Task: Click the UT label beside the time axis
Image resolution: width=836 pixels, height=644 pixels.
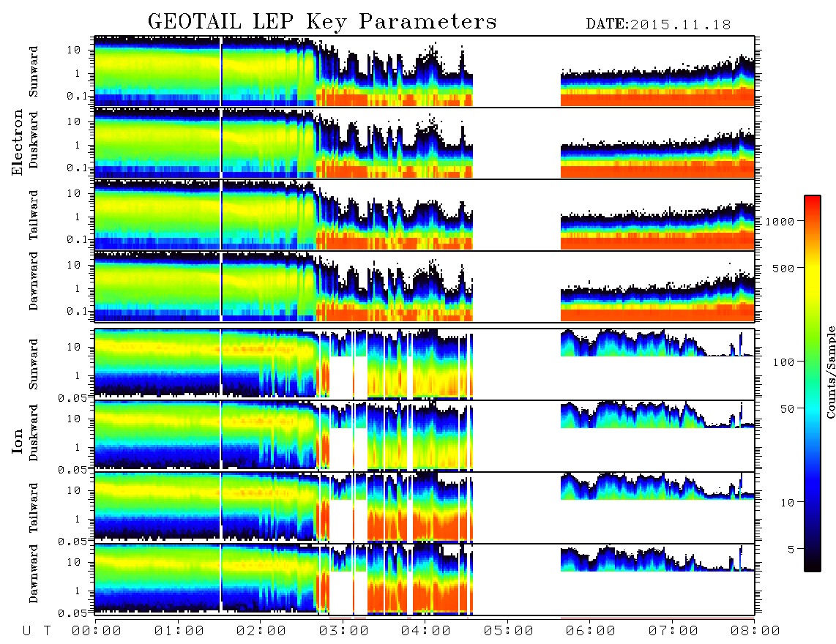Action: pyautogui.click(x=37, y=631)
